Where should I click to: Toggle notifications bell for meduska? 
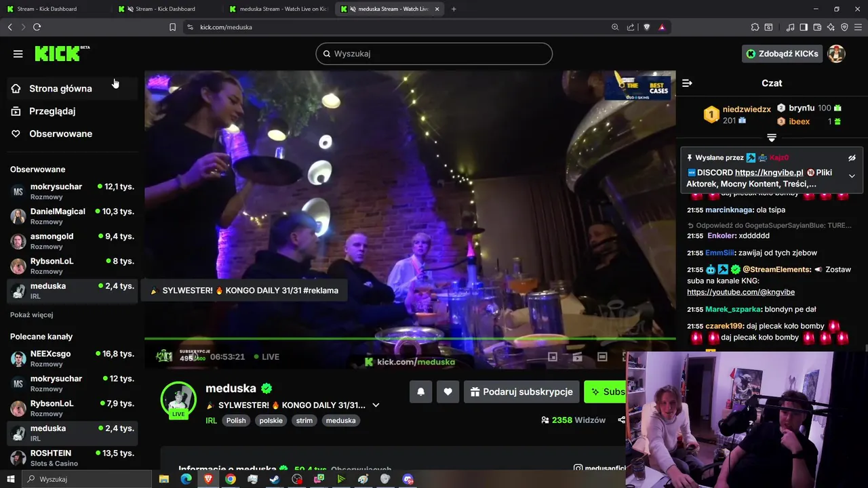coord(420,392)
